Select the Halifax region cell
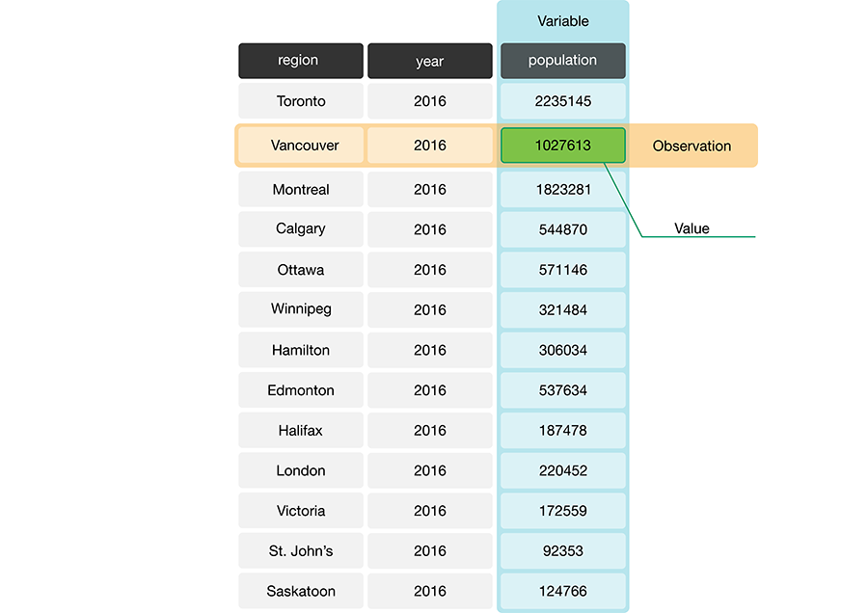868x613 pixels. 300,431
